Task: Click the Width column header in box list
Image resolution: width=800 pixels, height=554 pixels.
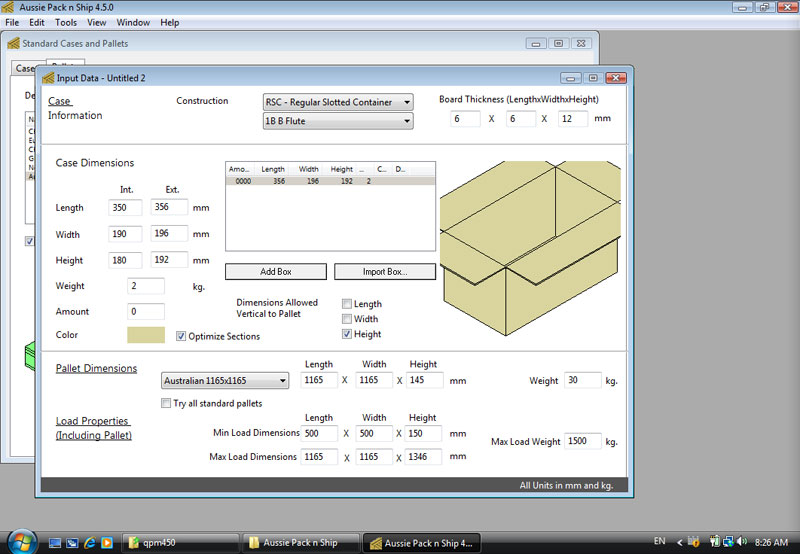Action: (308, 169)
